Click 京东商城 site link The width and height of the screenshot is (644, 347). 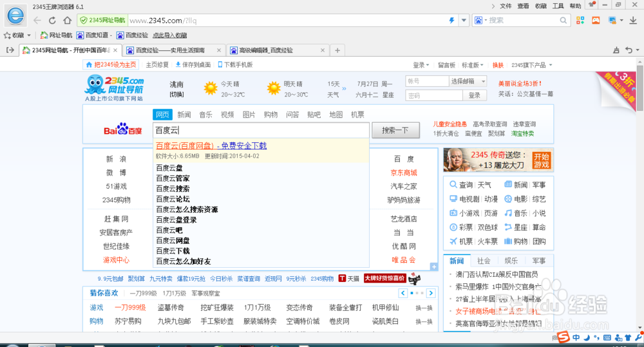tap(404, 173)
